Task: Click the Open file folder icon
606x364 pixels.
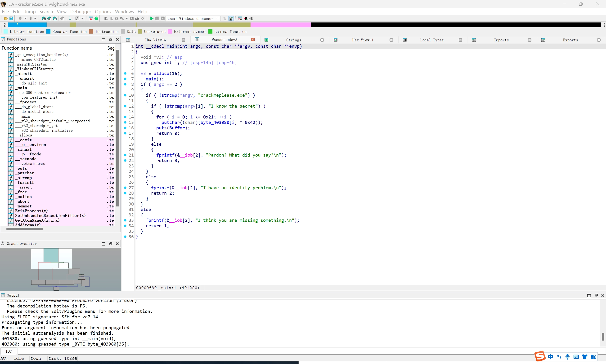Action: [x=6, y=18]
